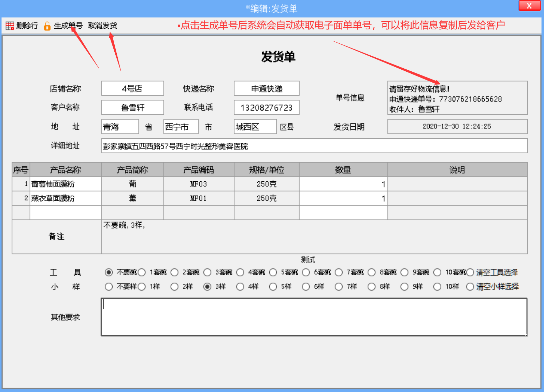Click the 快递名称 field showing 申通快递
This screenshot has width=544, height=392.
267,89
